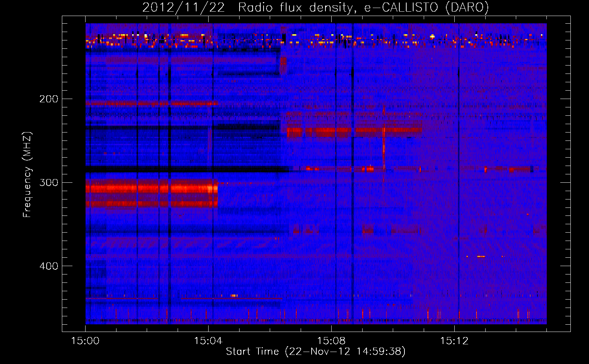Click the 200 frequency tick label

49,99
